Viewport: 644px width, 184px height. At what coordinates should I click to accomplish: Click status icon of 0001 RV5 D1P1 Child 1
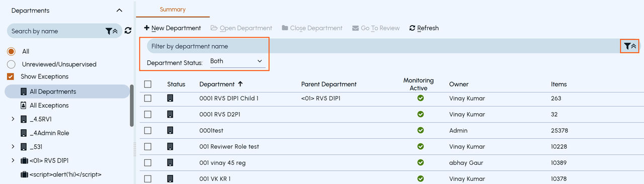[170, 98]
